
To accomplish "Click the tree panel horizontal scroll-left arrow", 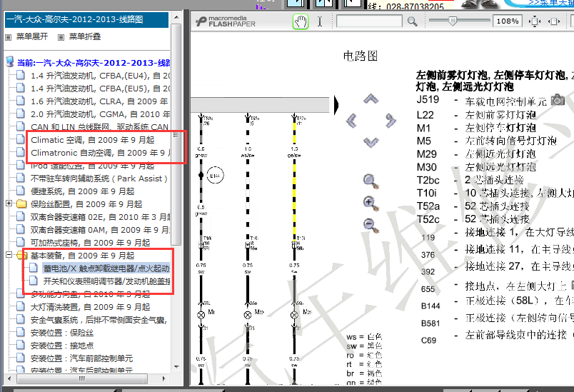I will 9,378.
